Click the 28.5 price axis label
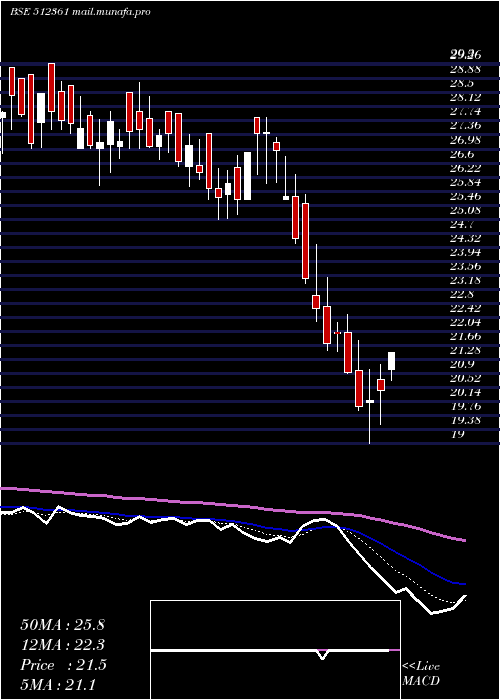500x700 pixels. 462,83
